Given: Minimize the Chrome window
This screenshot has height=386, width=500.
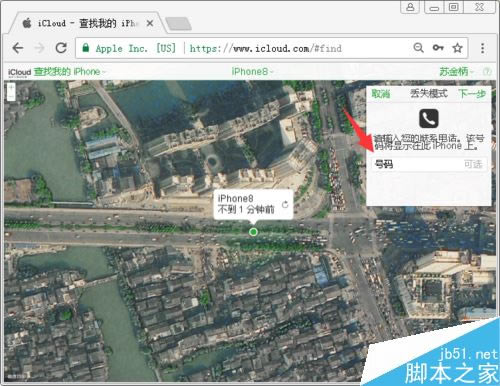Looking at the screenshot, I should coord(434,7).
